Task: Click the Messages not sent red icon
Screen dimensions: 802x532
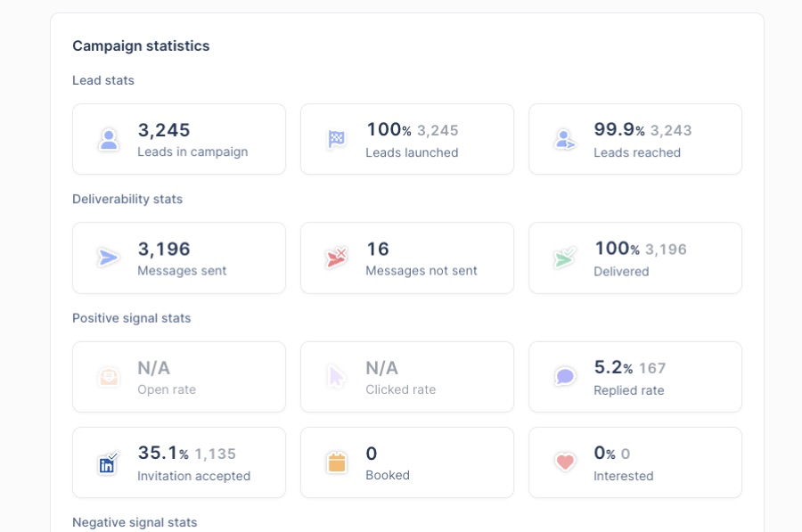Action: pyautogui.click(x=337, y=258)
